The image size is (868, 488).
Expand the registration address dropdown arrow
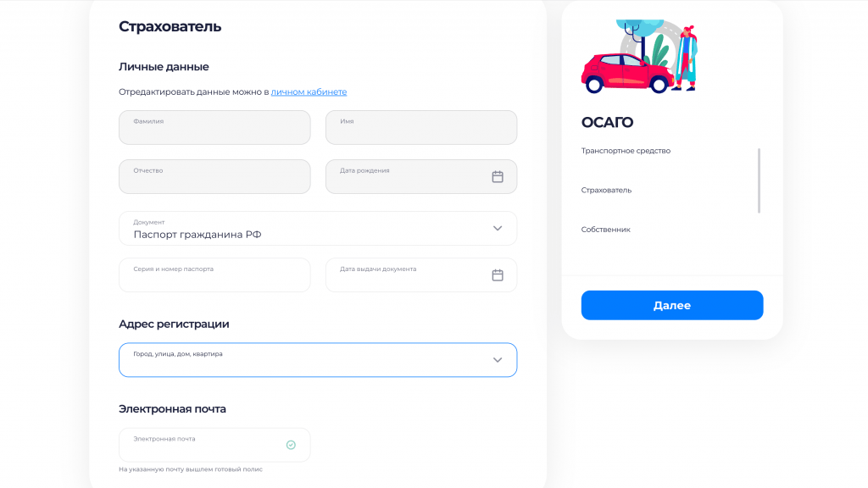tap(498, 360)
